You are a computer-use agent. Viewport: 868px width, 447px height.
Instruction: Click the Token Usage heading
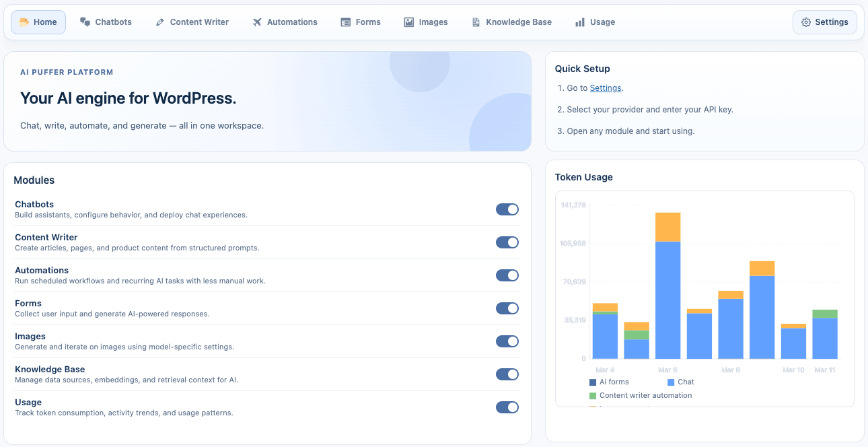pyautogui.click(x=584, y=177)
